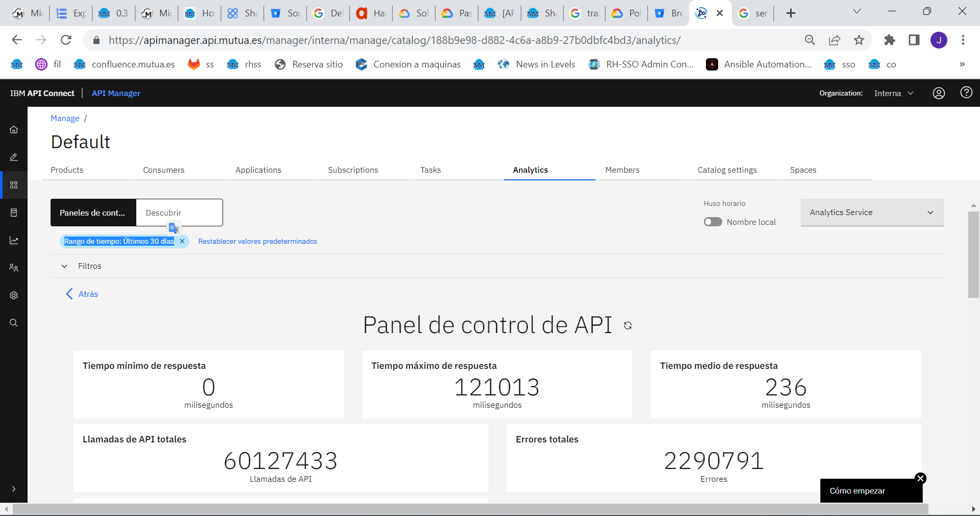Toggle the Nombre local switch
980x516 pixels.
(713, 222)
